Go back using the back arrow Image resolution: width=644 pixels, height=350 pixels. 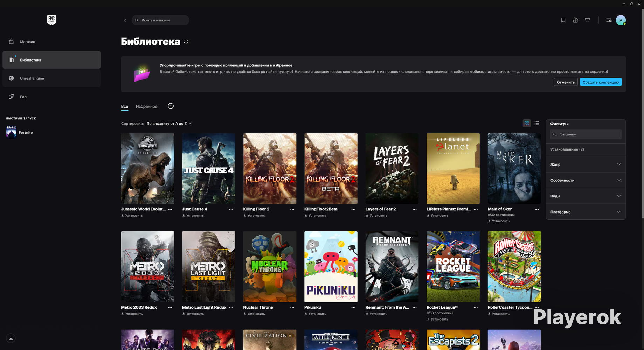pyautogui.click(x=125, y=20)
